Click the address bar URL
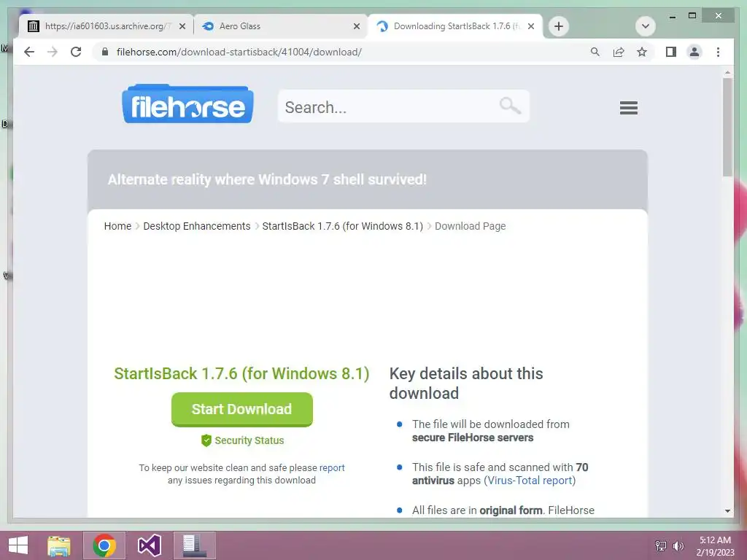 [239, 52]
